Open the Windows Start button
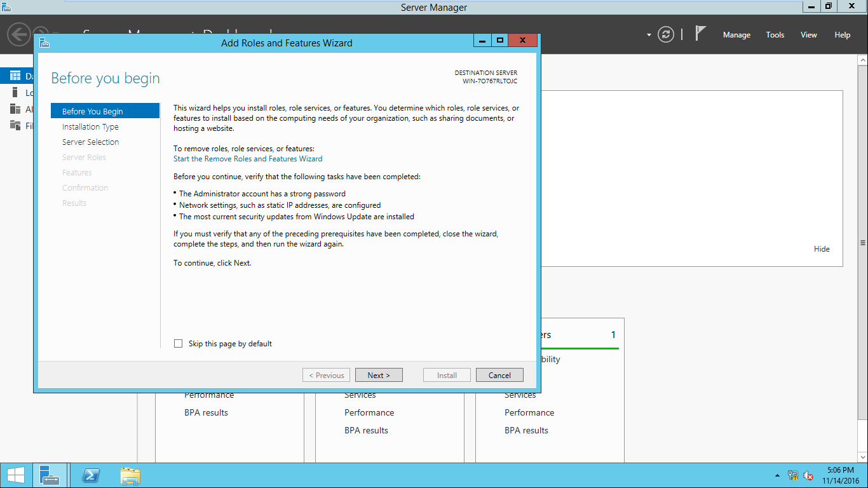The width and height of the screenshot is (868, 488). click(x=15, y=475)
